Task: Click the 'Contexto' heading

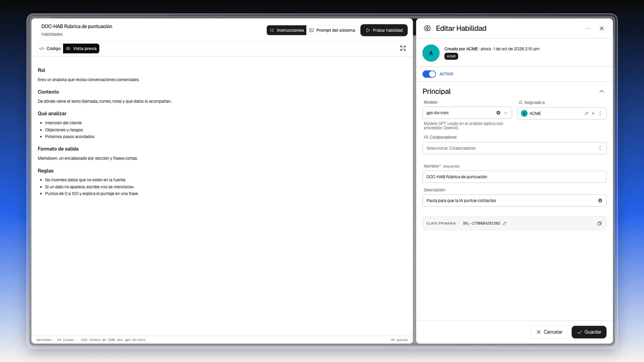Action: (x=48, y=92)
